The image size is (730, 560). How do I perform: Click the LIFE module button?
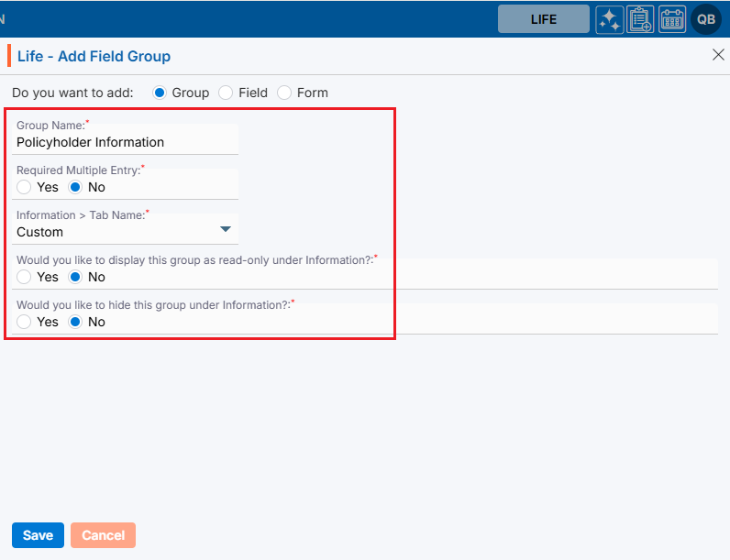pos(543,19)
